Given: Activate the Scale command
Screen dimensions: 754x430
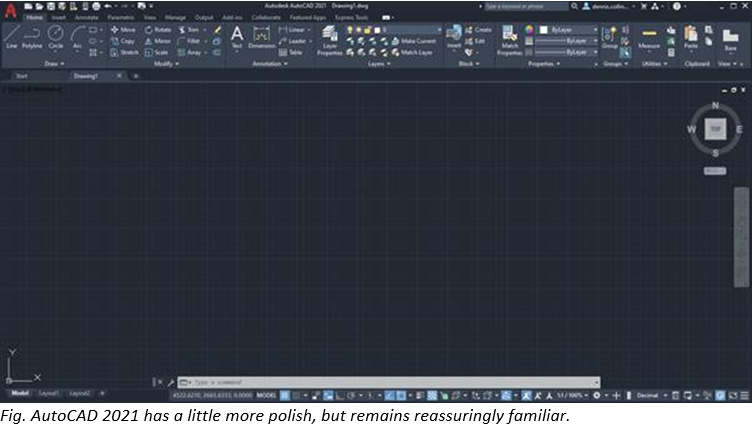Looking at the screenshot, I should (x=156, y=52).
